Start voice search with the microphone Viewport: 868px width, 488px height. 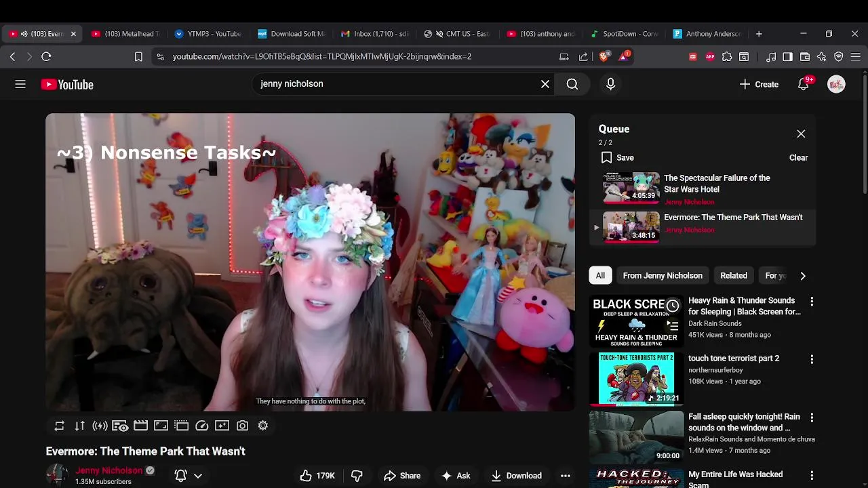pos(610,84)
